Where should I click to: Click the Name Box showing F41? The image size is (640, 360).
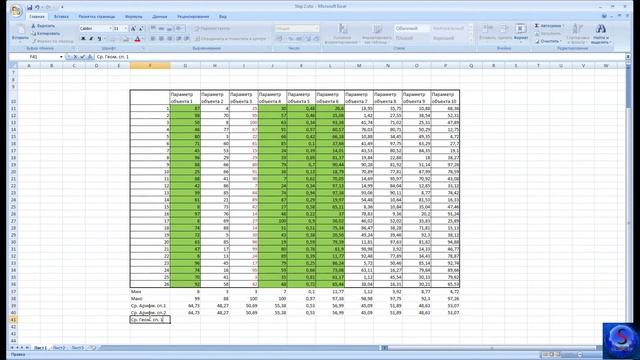[34, 57]
